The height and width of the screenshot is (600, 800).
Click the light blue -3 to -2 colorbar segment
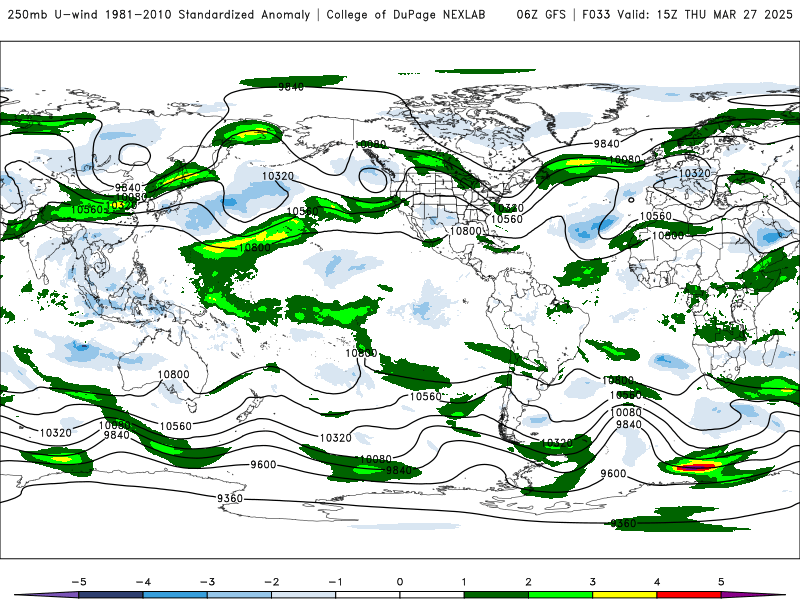(x=239, y=595)
